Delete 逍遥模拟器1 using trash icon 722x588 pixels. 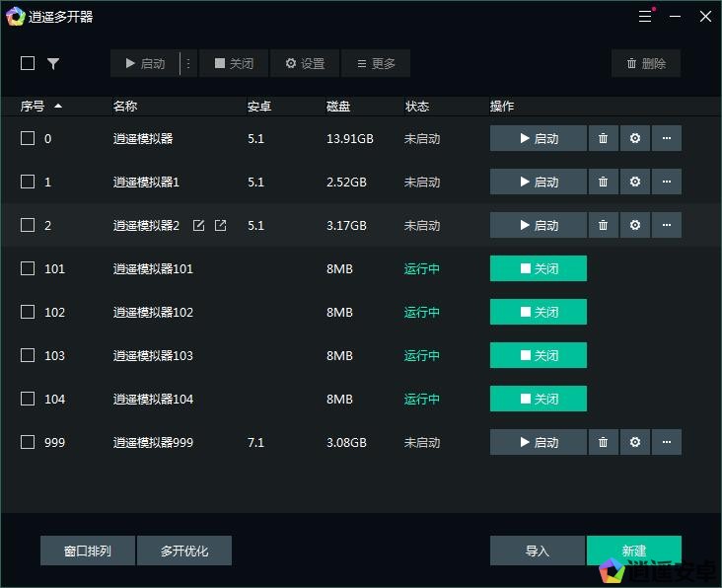tap(603, 182)
